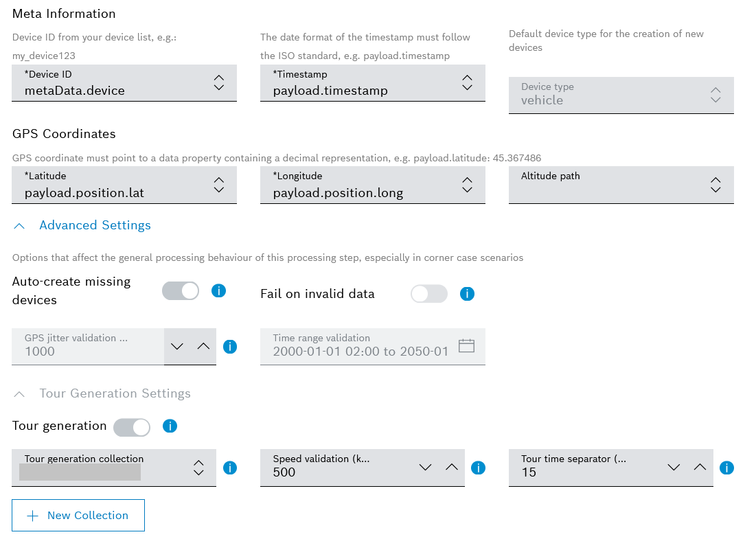Toggle the Tour generation switch
The width and height of the screenshot is (756, 539).
click(x=132, y=427)
